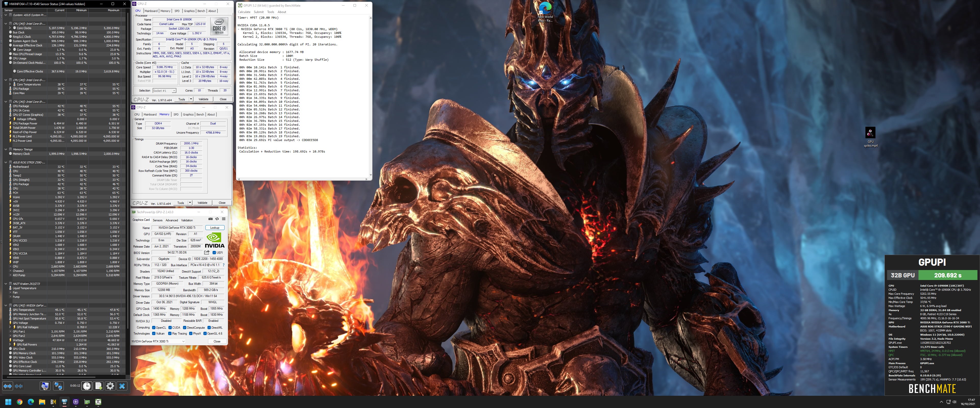The height and width of the screenshot is (408, 980).
Task: Switch to Advanced tab in GPU-Z
Action: 171,220
